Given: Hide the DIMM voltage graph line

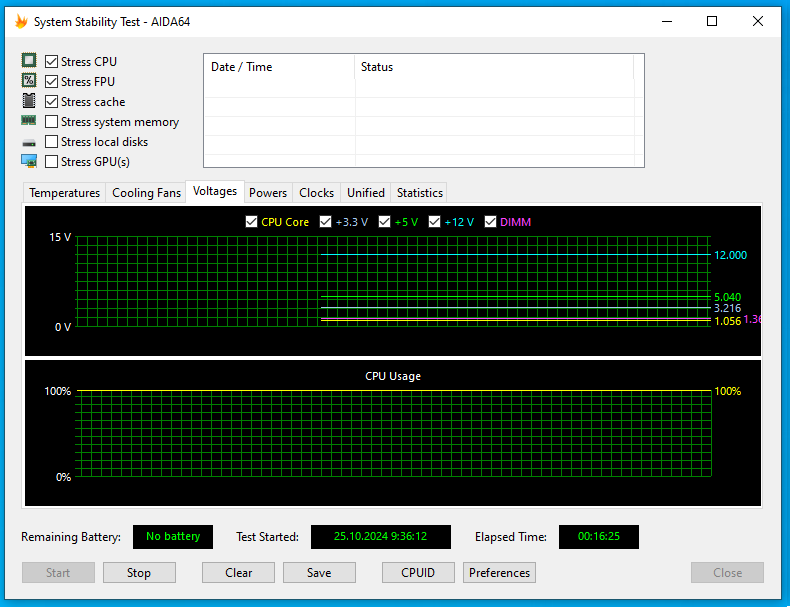Looking at the screenshot, I should click(490, 222).
